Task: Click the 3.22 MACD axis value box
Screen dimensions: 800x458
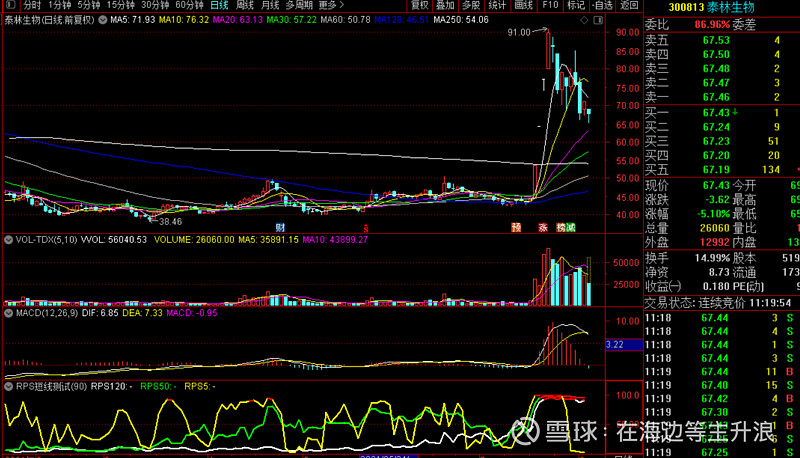Action: point(624,345)
